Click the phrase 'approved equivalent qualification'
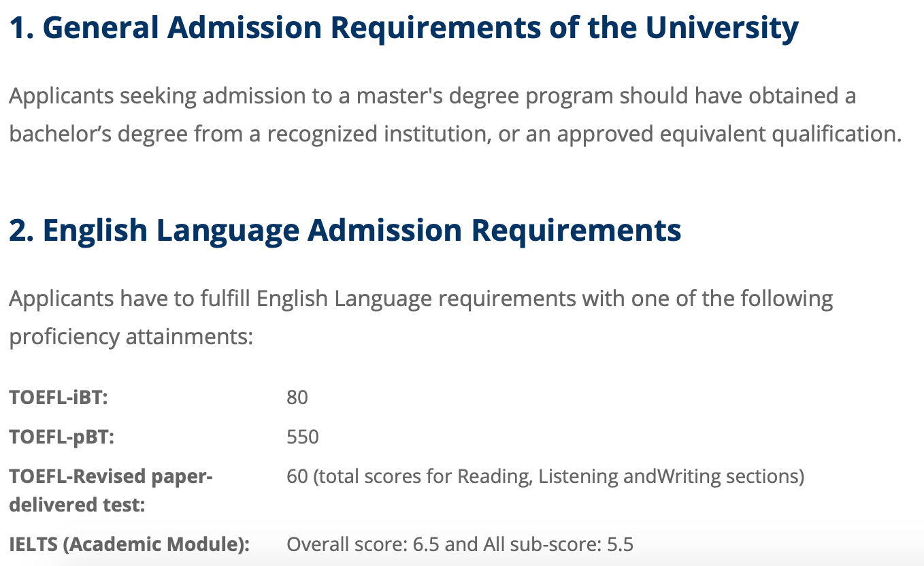 pos(727,134)
